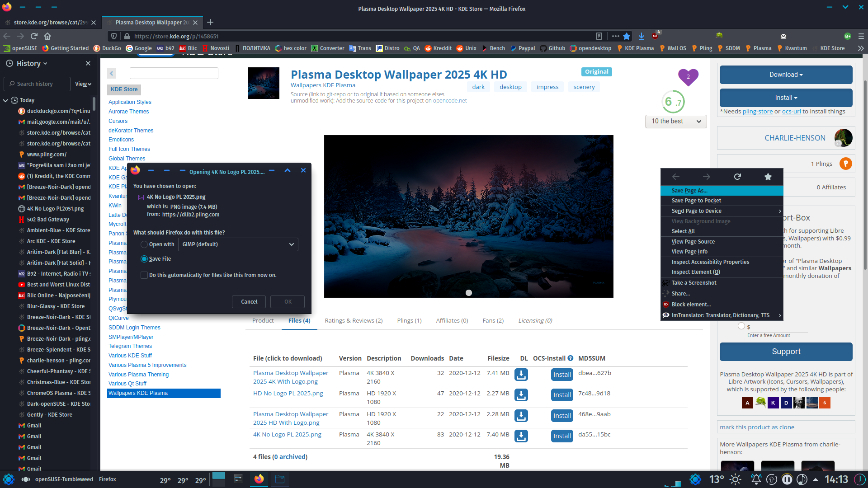Click the collapse category arrow button

point(112,73)
